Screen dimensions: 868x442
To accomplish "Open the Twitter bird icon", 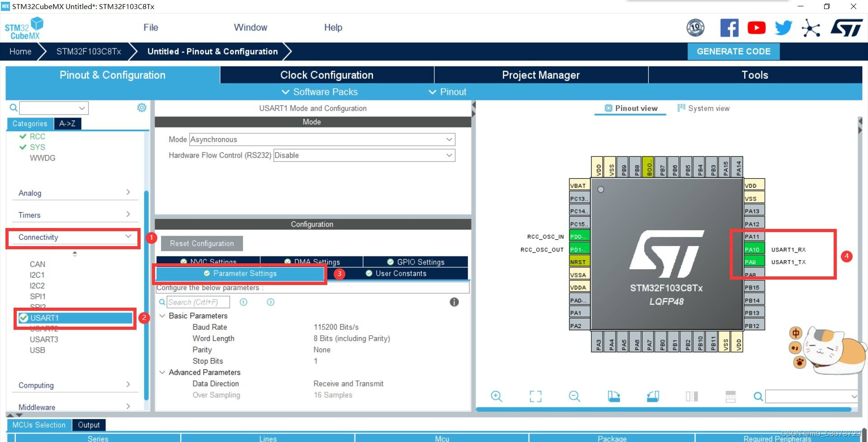I will click(783, 28).
